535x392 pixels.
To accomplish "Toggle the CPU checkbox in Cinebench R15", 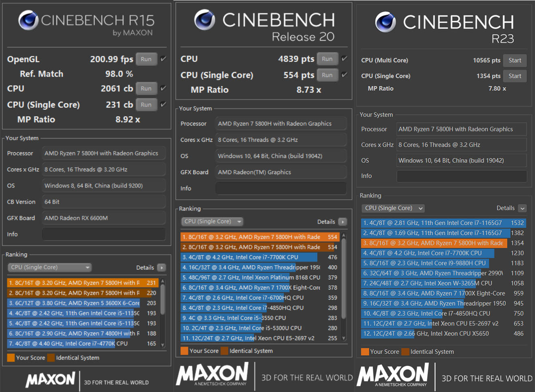I will point(163,88).
